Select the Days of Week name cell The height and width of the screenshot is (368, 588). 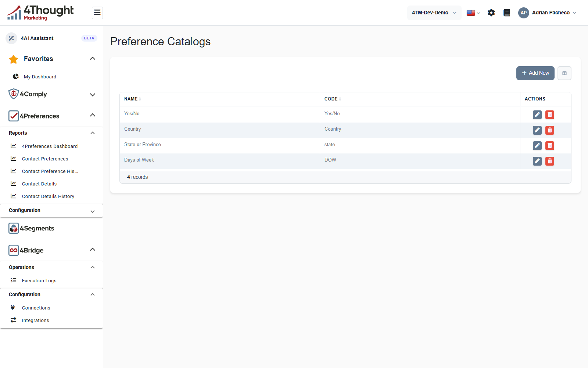coord(220,161)
